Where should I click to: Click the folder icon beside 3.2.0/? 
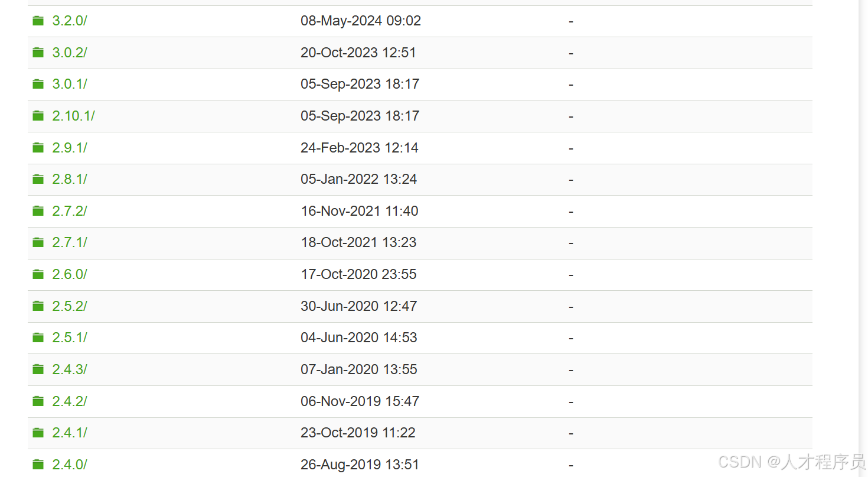point(38,21)
